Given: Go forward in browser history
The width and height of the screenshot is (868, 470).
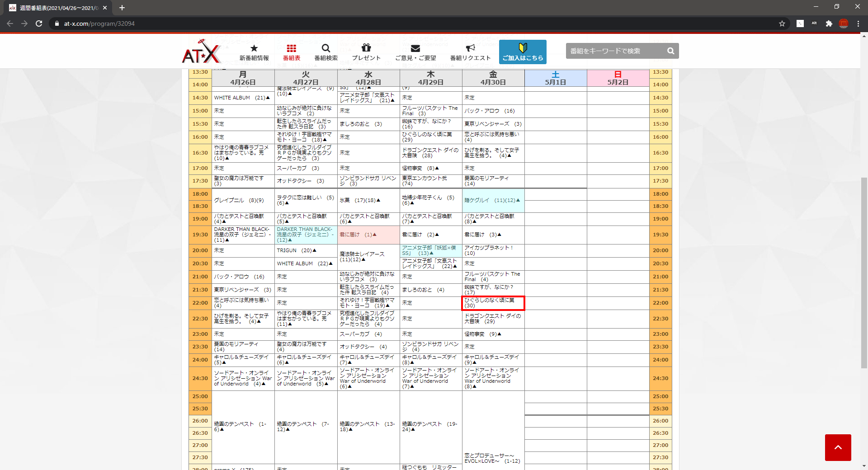Looking at the screenshot, I should click(24, 23).
